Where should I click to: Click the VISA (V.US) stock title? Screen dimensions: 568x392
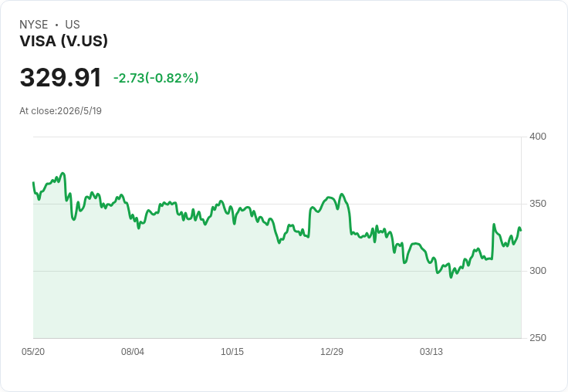coord(64,41)
